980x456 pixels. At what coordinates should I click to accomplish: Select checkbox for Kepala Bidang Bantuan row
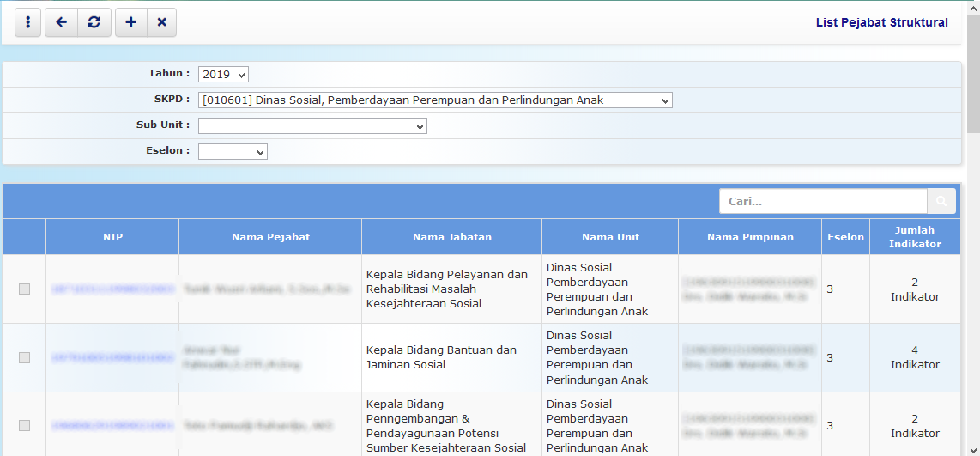(24, 357)
